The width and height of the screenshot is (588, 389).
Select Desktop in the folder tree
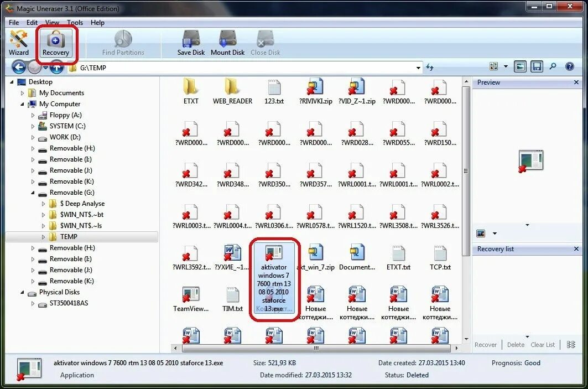40,82
